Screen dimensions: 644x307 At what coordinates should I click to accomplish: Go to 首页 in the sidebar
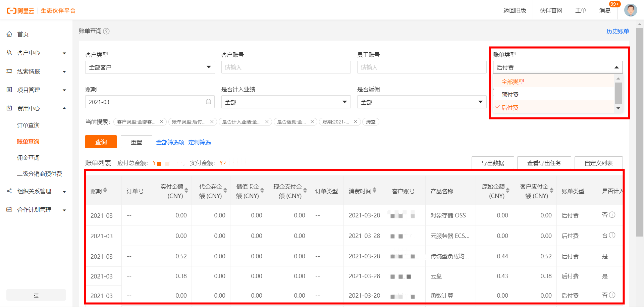point(23,34)
